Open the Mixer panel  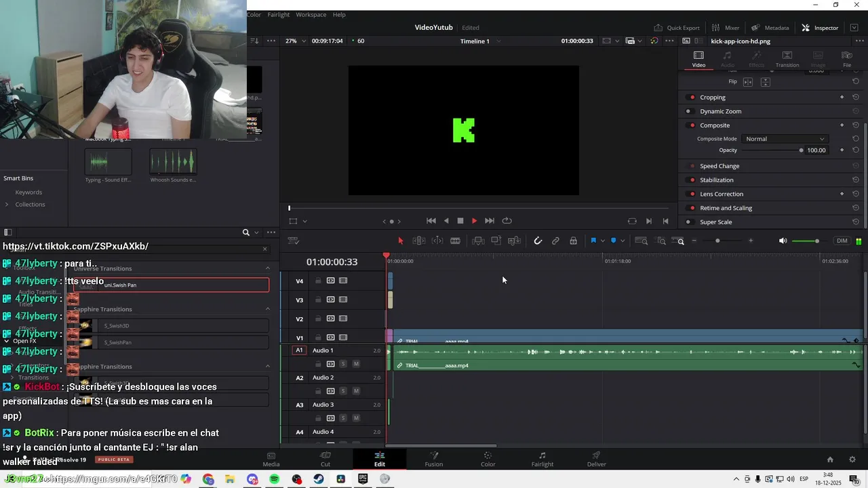[x=725, y=28]
